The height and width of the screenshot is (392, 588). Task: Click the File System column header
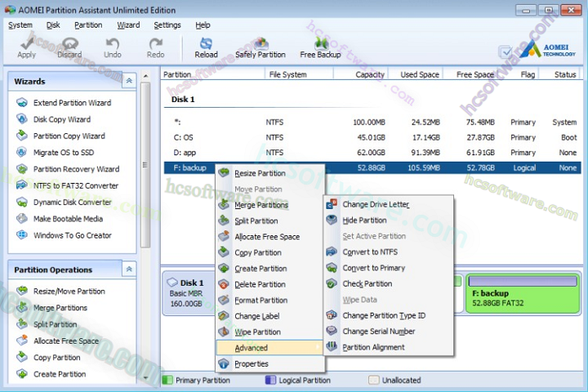tap(299, 74)
